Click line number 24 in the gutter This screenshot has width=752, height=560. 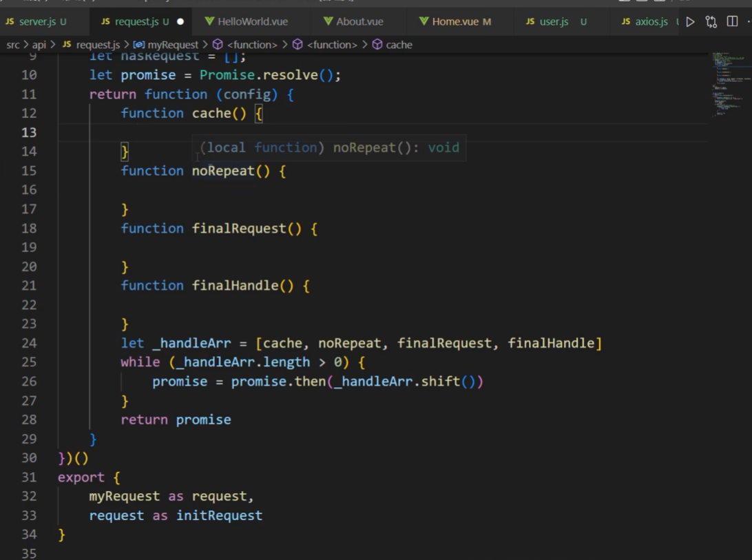point(29,343)
